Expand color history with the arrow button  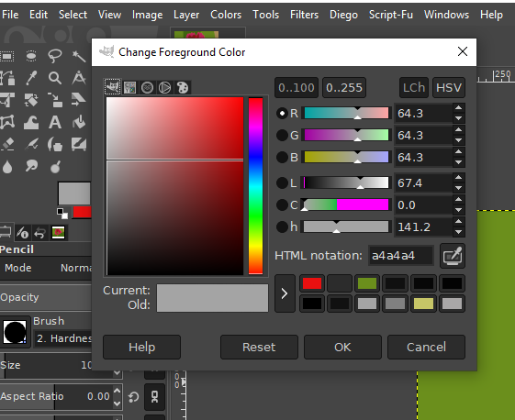pyautogui.click(x=285, y=293)
